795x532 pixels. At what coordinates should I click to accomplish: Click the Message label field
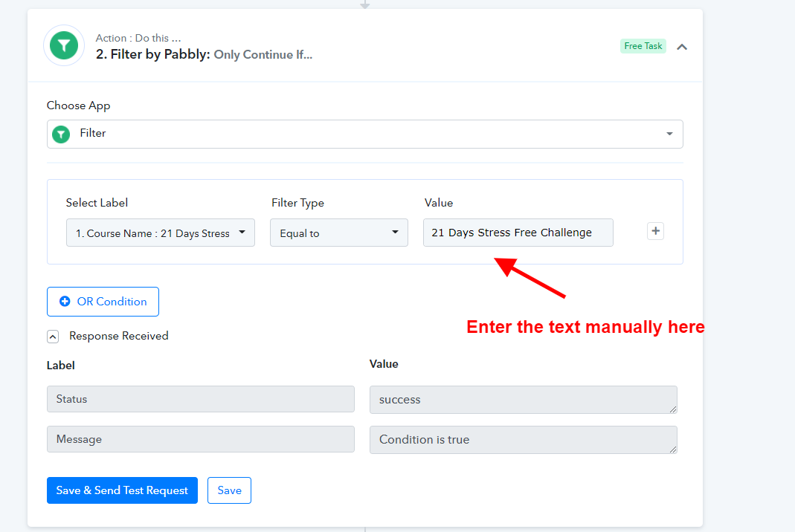coord(201,439)
